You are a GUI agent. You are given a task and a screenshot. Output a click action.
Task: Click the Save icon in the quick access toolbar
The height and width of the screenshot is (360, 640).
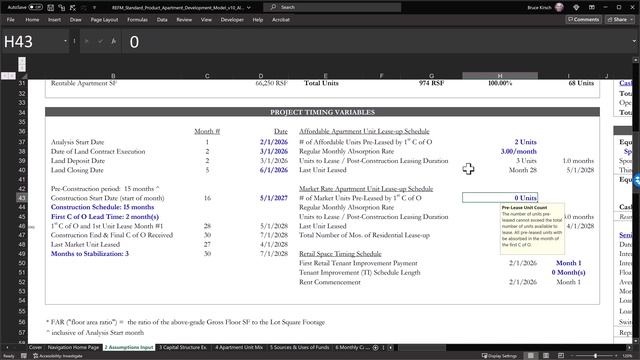click(51, 7)
